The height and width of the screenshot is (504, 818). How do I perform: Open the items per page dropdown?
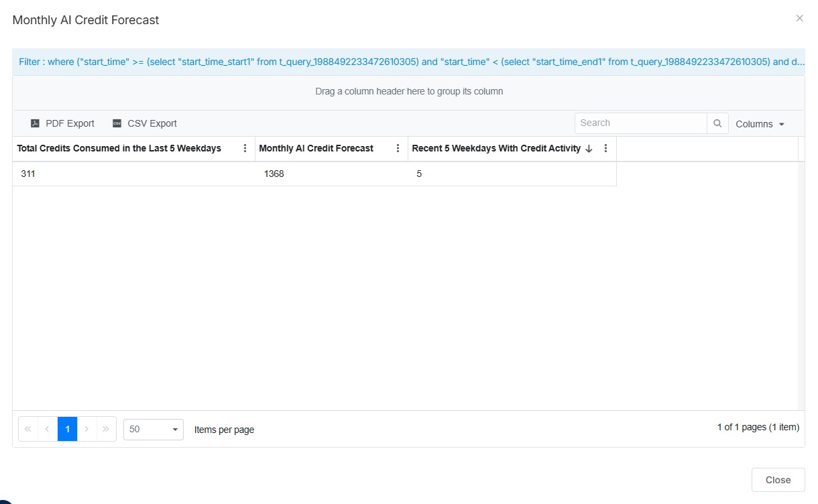[154, 429]
